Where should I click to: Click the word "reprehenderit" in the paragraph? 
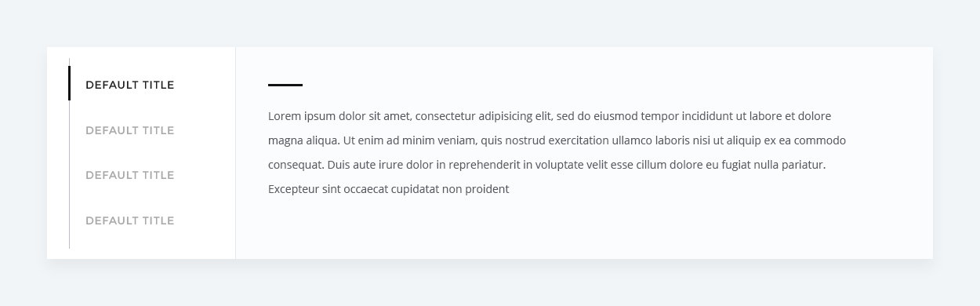[483, 166]
